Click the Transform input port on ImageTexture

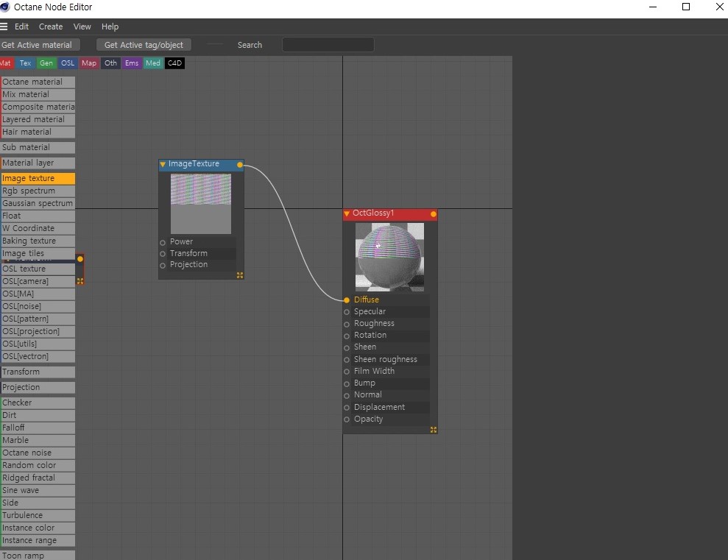[163, 254]
